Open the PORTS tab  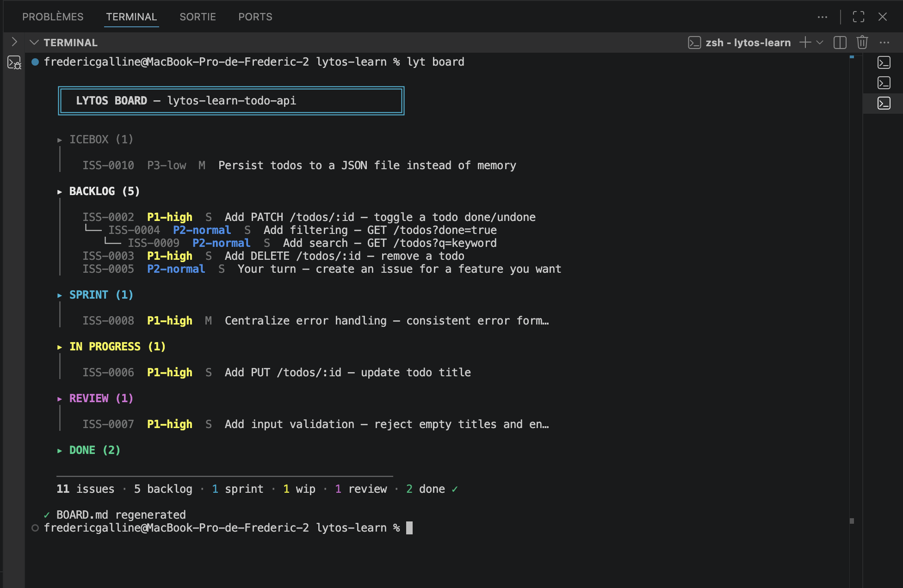coord(255,17)
